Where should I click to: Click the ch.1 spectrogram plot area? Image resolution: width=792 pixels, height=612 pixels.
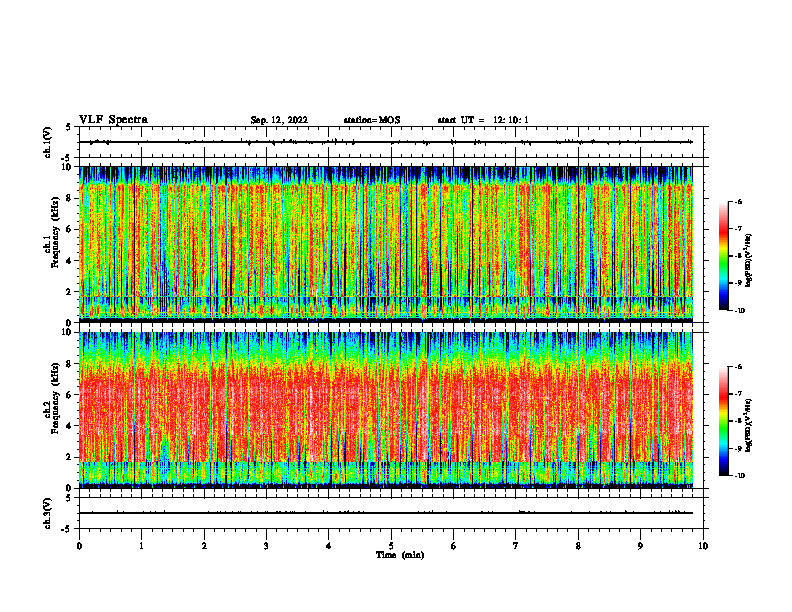(x=386, y=244)
